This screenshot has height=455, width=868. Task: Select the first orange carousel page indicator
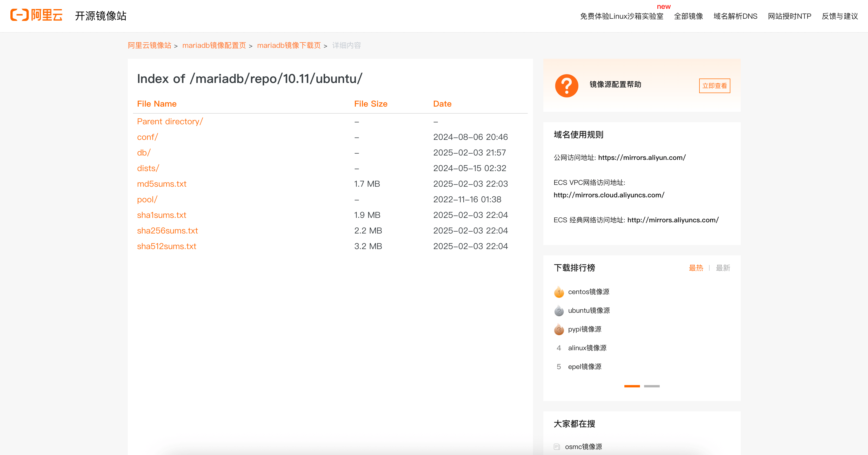click(632, 386)
